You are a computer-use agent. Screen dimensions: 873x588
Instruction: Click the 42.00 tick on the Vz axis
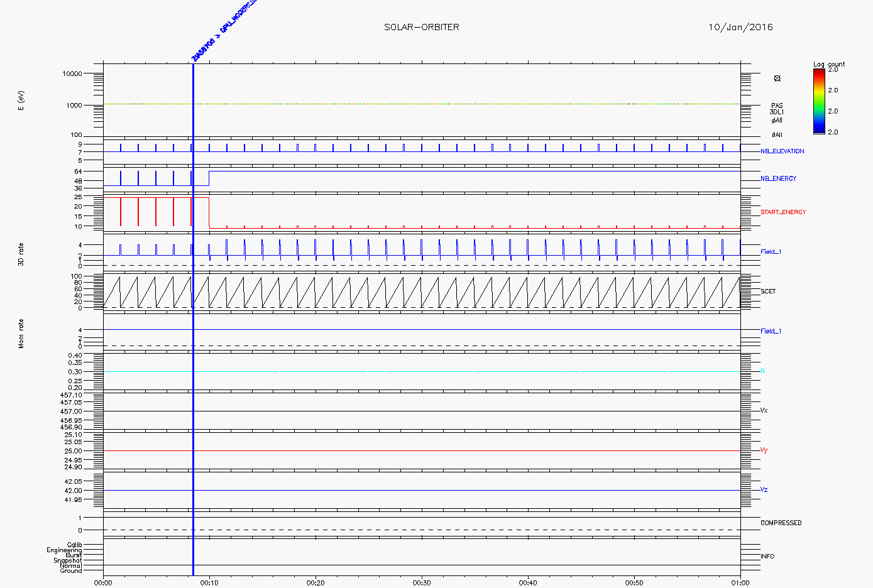73,491
